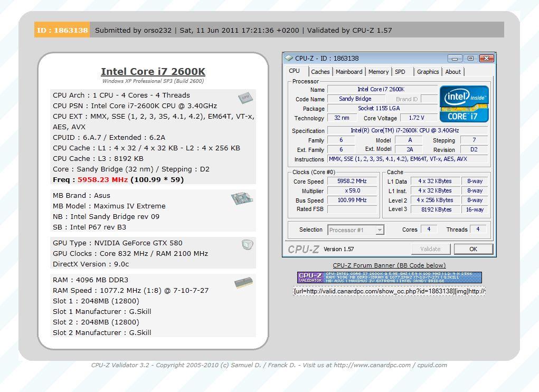This screenshot has height=392, width=539.
Task: Click the monitor icon beside GPU Type
Action: pyautogui.click(x=247, y=245)
